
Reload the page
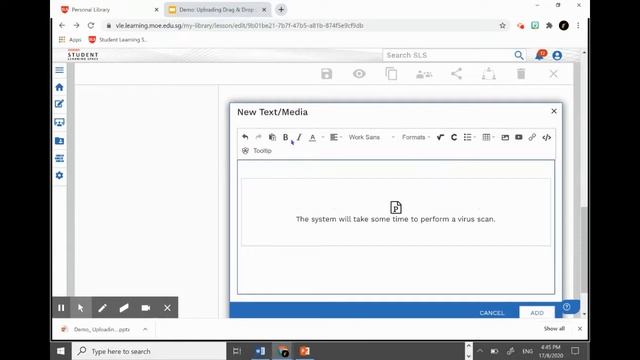point(91,25)
